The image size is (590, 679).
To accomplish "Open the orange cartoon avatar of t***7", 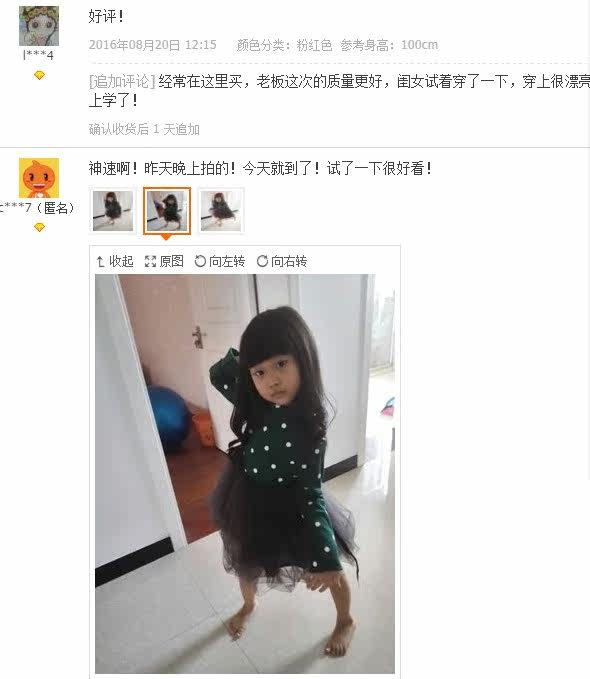I will (39, 178).
